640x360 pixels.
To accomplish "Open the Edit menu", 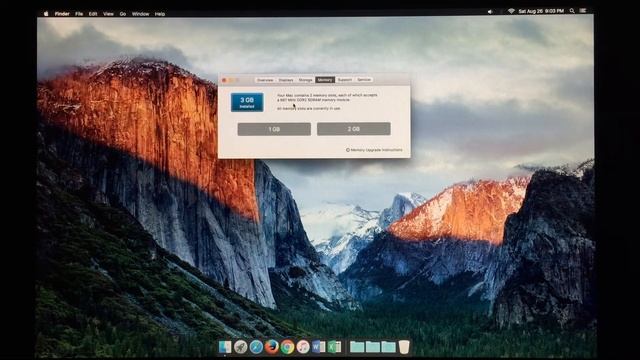I will pos(93,13).
